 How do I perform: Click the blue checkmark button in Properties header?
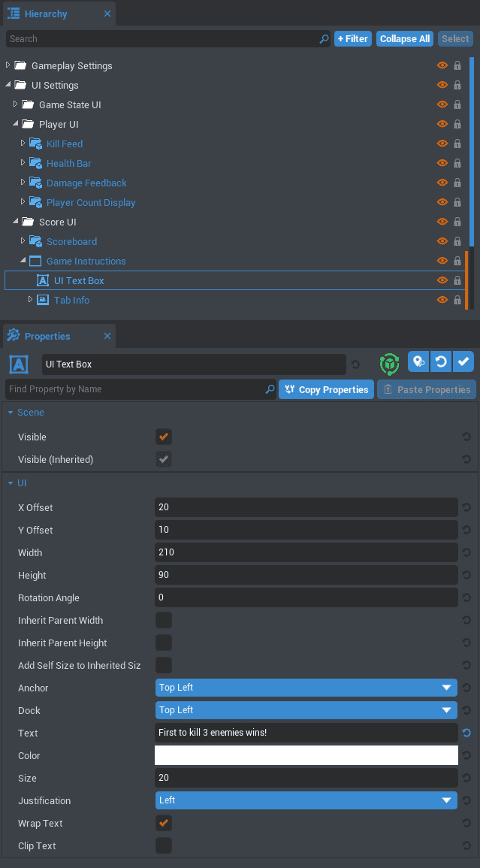[463, 362]
